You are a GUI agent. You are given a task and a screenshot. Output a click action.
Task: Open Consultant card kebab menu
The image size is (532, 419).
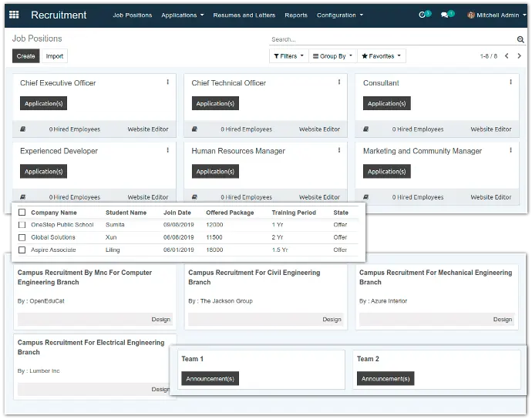point(510,82)
